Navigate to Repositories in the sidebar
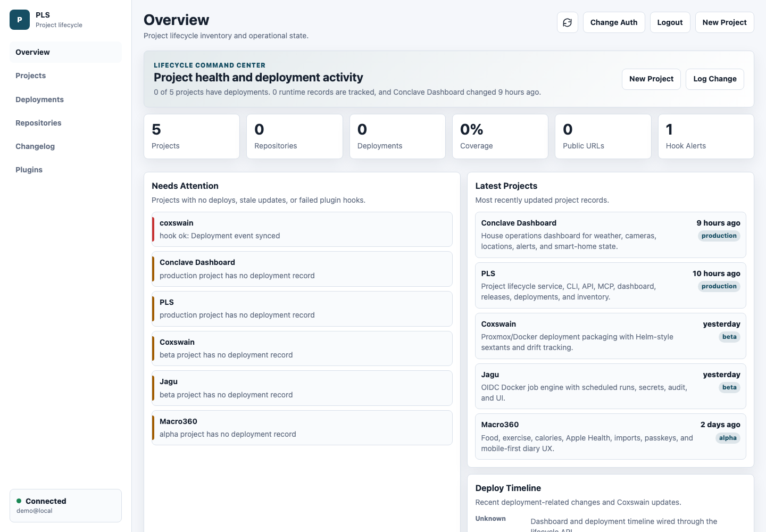Image resolution: width=766 pixels, height=532 pixels. click(x=65, y=123)
